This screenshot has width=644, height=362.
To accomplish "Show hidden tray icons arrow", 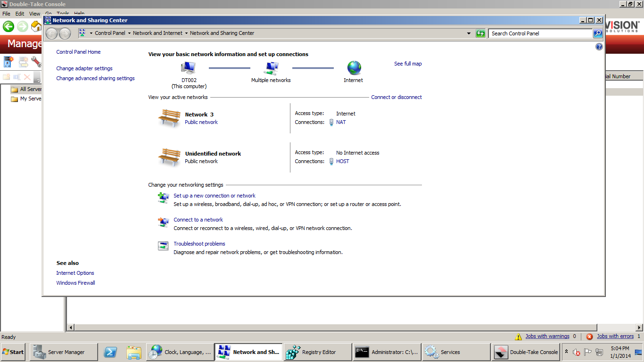I will 566,352.
